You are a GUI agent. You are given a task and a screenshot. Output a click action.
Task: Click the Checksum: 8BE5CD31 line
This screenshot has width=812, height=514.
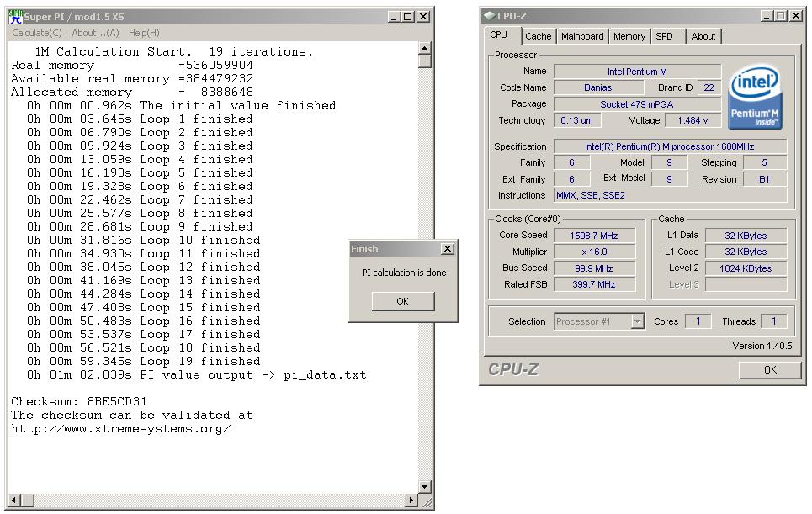[79, 401]
